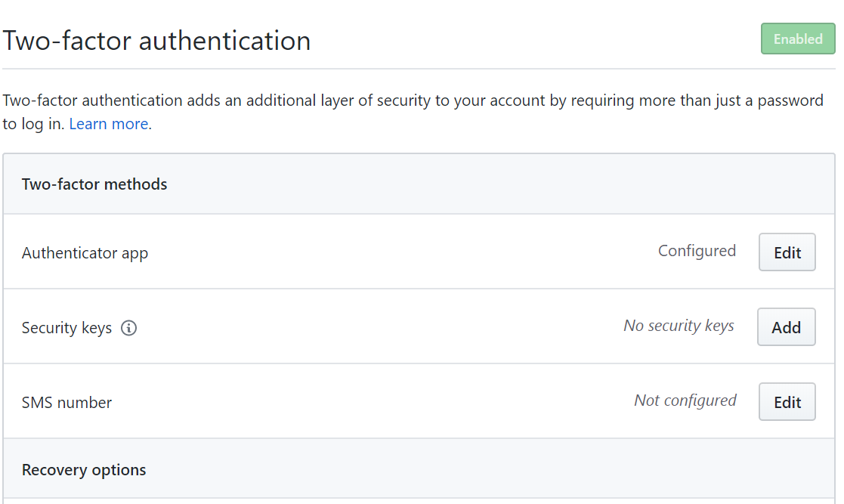Screen dimensions: 844x504
Task: Select the Not configured text for SMS
Action: point(685,400)
